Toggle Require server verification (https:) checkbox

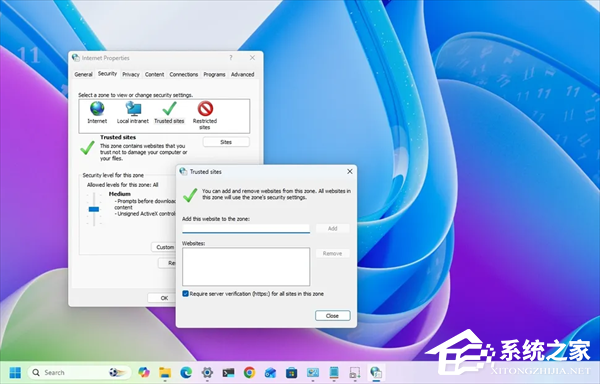[186, 294]
